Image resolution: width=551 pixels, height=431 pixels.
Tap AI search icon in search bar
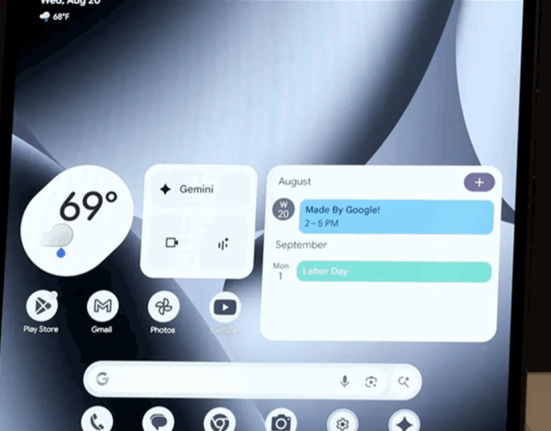click(404, 381)
